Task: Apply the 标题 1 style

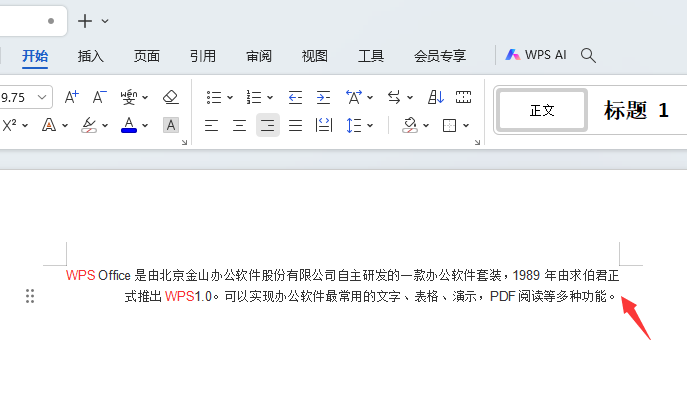Action: 636,110
